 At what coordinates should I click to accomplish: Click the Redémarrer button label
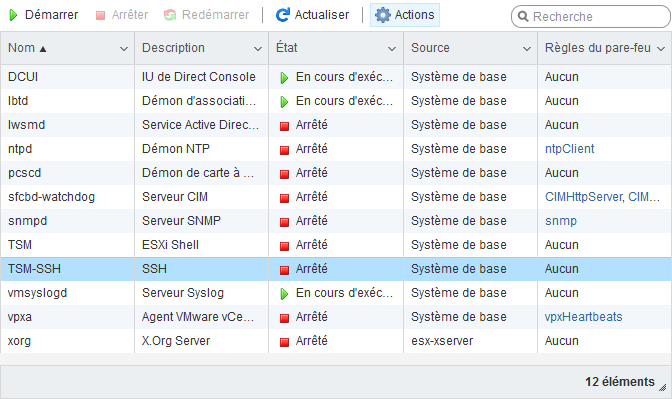click(x=215, y=15)
